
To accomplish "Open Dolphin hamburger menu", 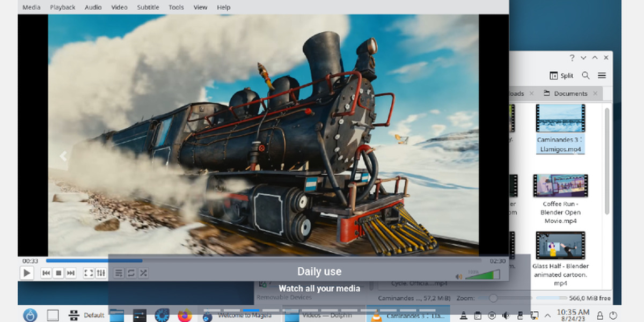I will 602,76.
